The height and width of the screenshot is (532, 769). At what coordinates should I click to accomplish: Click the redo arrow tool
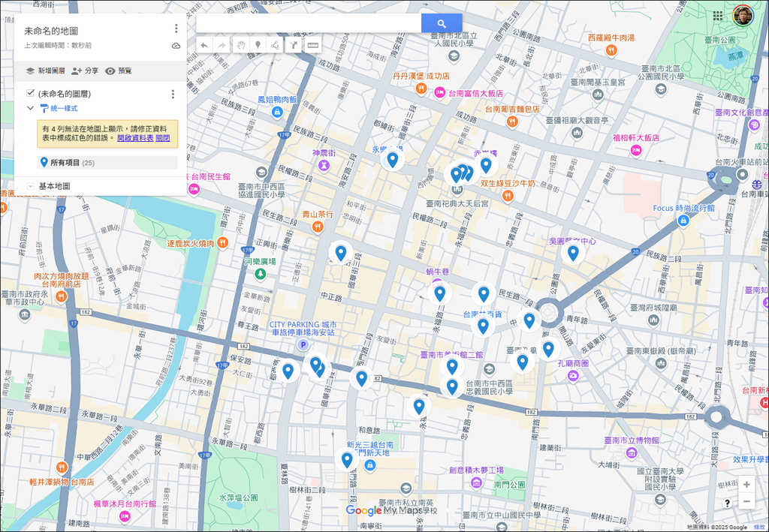point(222,46)
